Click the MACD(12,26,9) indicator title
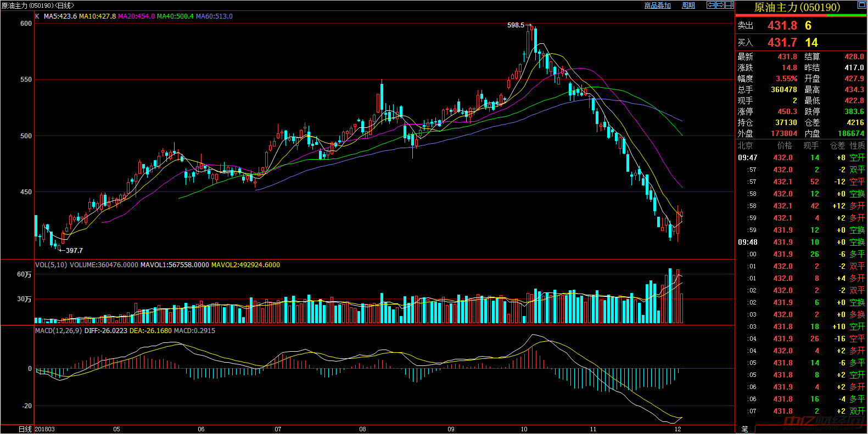Viewport: 868px width, 434px height. (x=58, y=331)
